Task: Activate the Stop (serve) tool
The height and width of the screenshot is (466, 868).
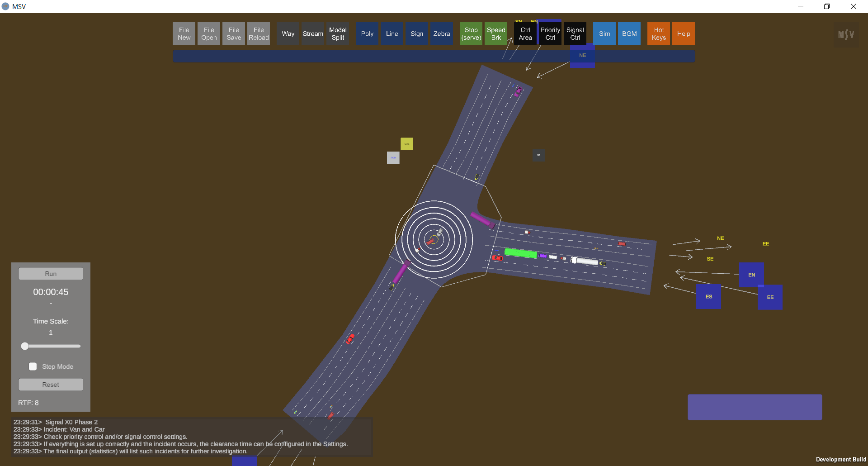Action: (471, 33)
